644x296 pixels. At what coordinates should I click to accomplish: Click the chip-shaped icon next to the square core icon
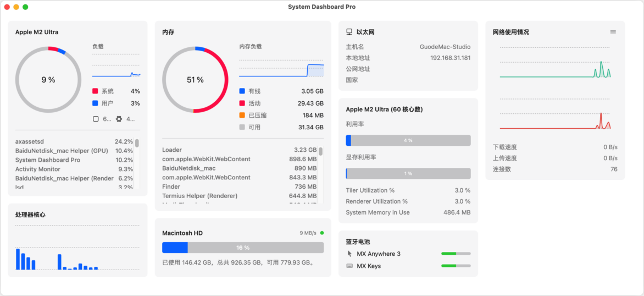(x=119, y=119)
